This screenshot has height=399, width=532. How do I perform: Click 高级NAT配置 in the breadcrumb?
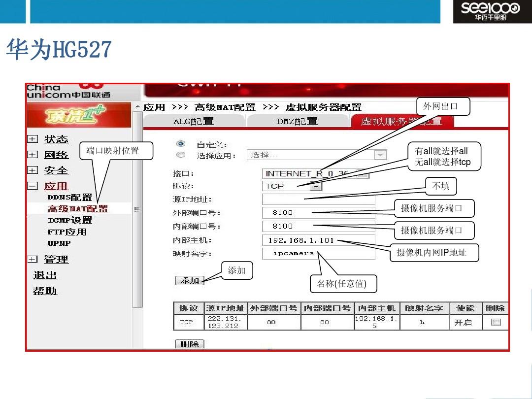point(225,107)
